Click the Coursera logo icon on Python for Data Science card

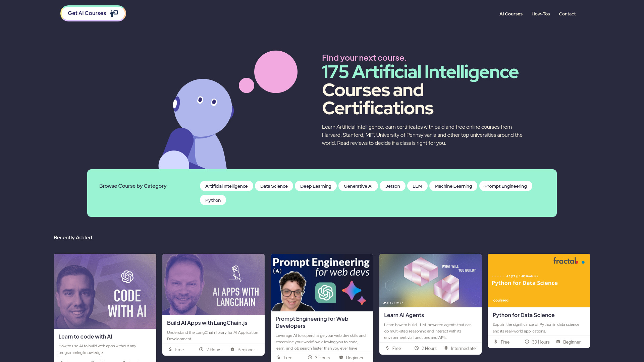[501, 300]
